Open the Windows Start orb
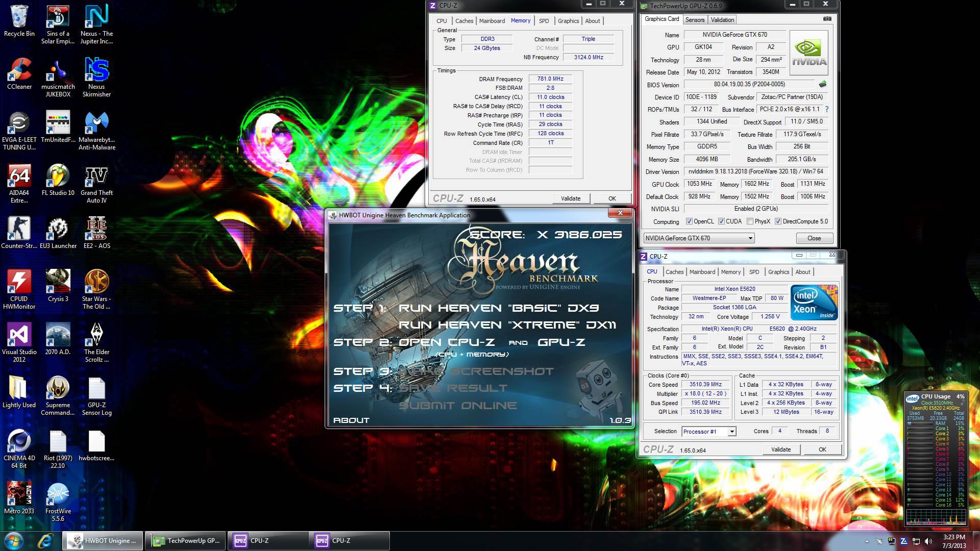980x551 pixels. coord(14,540)
